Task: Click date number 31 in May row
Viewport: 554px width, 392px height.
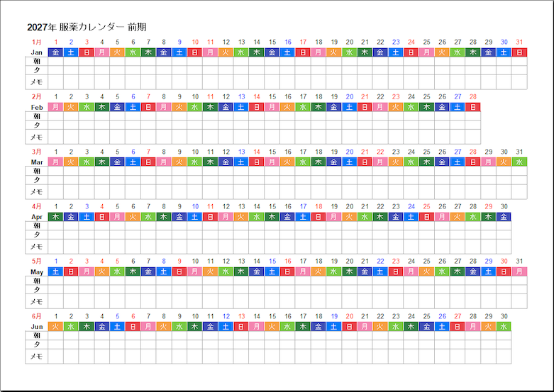Action: tap(519, 262)
